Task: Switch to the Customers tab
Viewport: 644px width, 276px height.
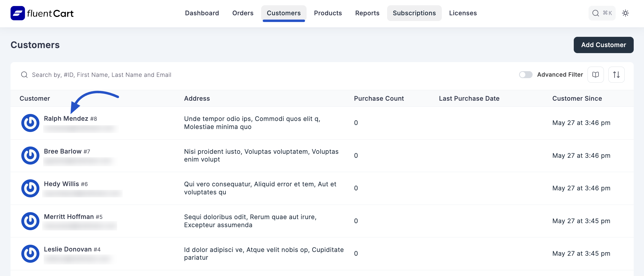Action: tap(283, 13)
